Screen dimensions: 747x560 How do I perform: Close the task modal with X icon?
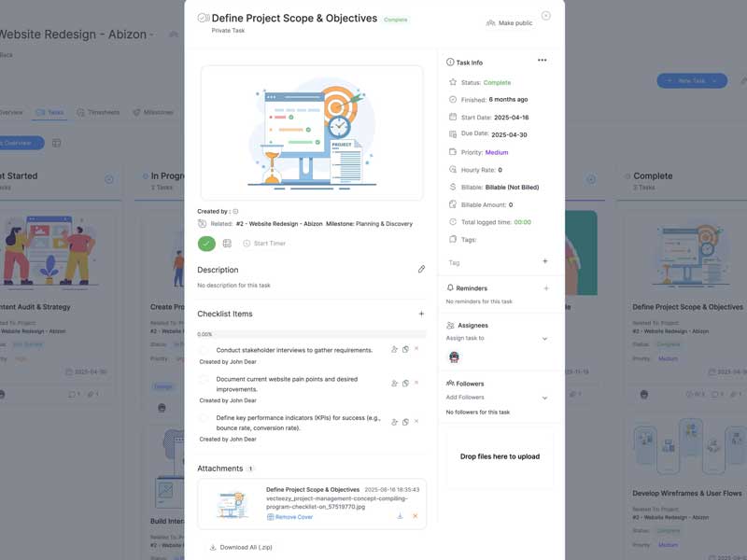pyautogui.click(x=546, y=16)
